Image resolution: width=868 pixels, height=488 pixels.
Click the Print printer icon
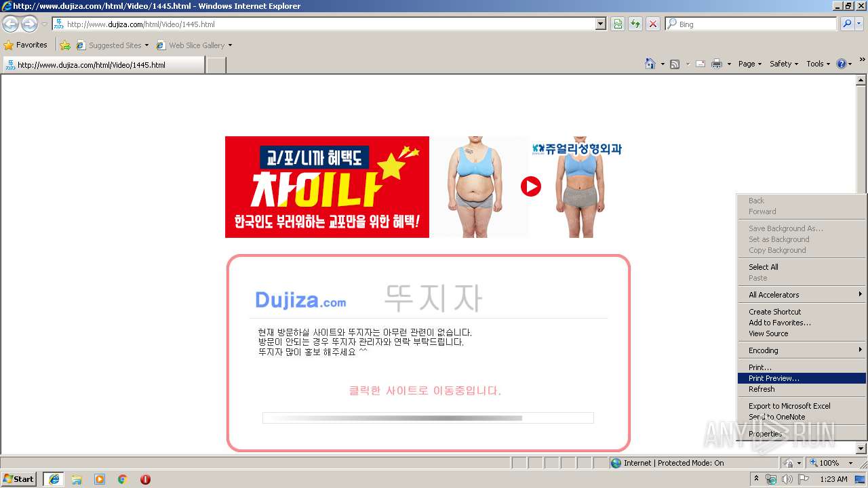717,64
